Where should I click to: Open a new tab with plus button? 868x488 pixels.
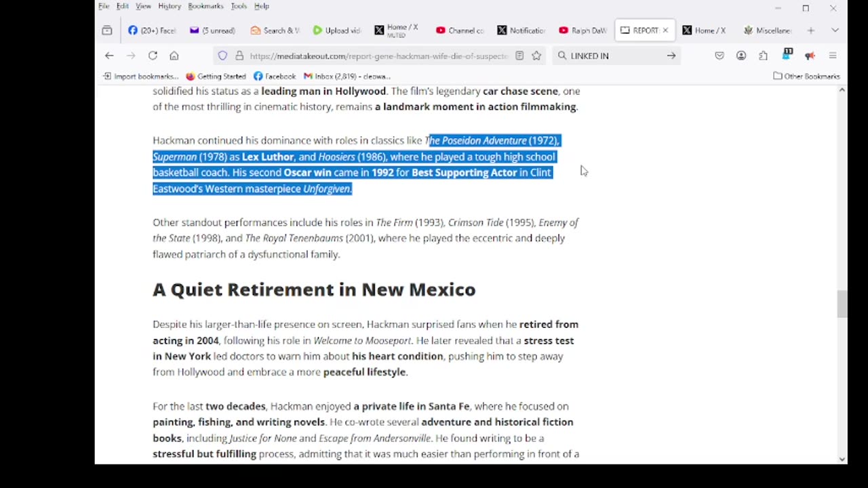810,30
